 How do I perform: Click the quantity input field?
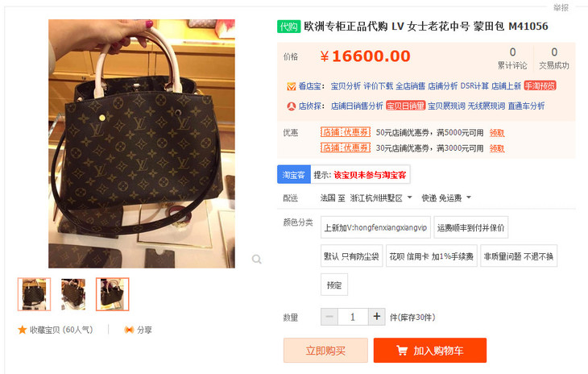(x=353, y=317)
